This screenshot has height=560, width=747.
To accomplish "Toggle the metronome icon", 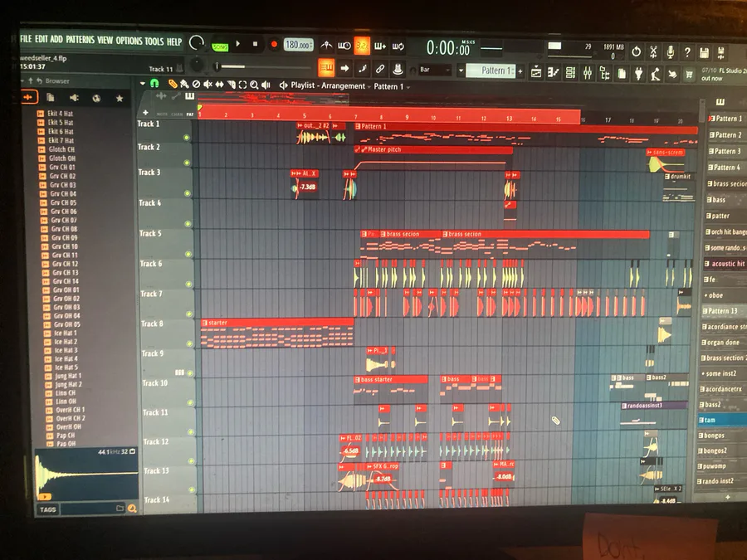I will point(326,46).
